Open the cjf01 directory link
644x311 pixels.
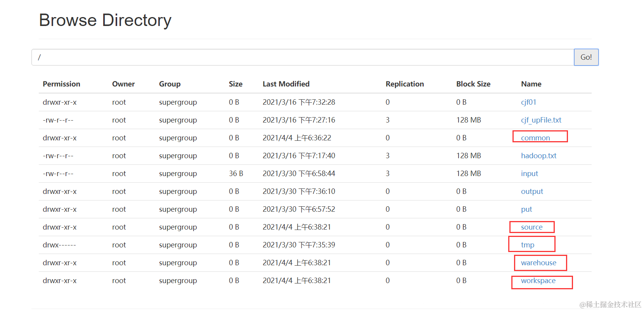[x=528, y=102]
